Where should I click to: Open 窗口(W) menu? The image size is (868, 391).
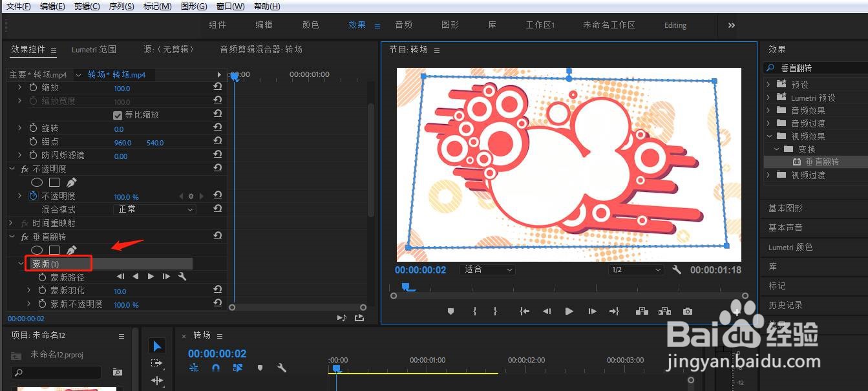[231, 6]
